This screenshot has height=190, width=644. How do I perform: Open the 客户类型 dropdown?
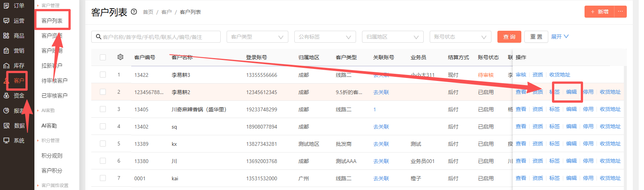tap(257, 37)
